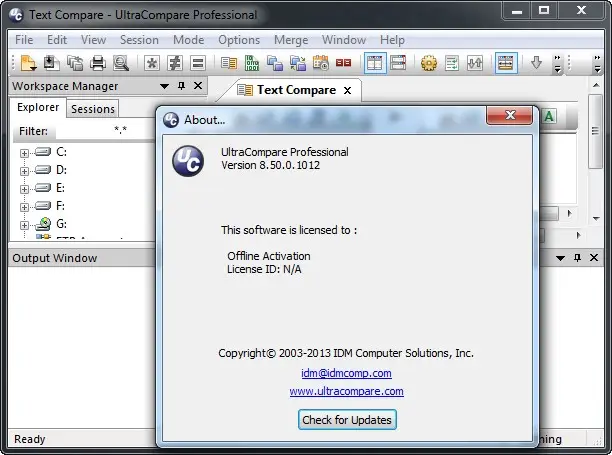Expand the first toolbar overflow chevron
The image size is (612, 455).
[x=557, y=64]
